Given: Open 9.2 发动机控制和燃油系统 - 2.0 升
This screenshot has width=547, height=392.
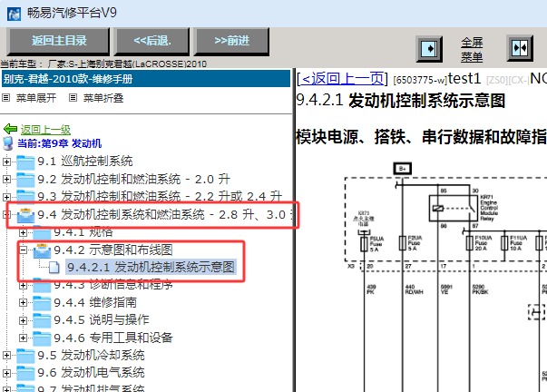Looking at the screenshot, I should coord(133,179).
